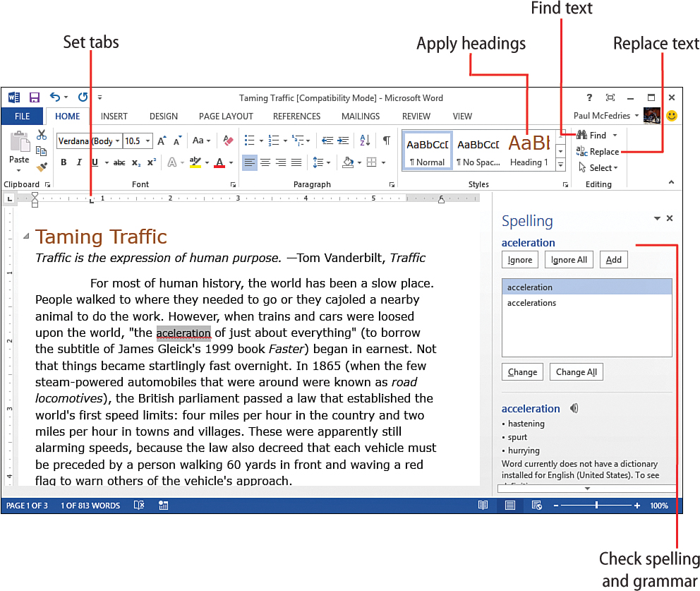700x591 pixels.
Task: Switch to the REVIEW tab
Action: (x=416, y=116)
